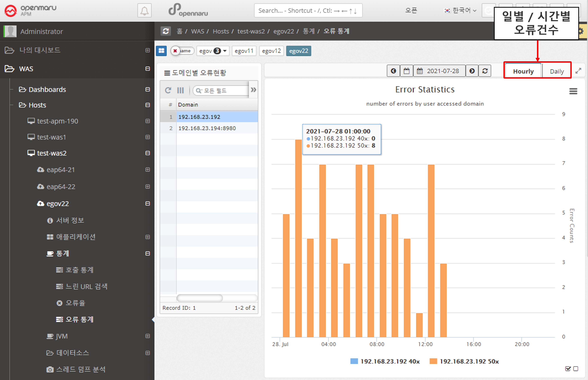Click the empty deselect-all legend checkbox
The height and width of the screenshot is (380, 588).
(x=576, y=369)
